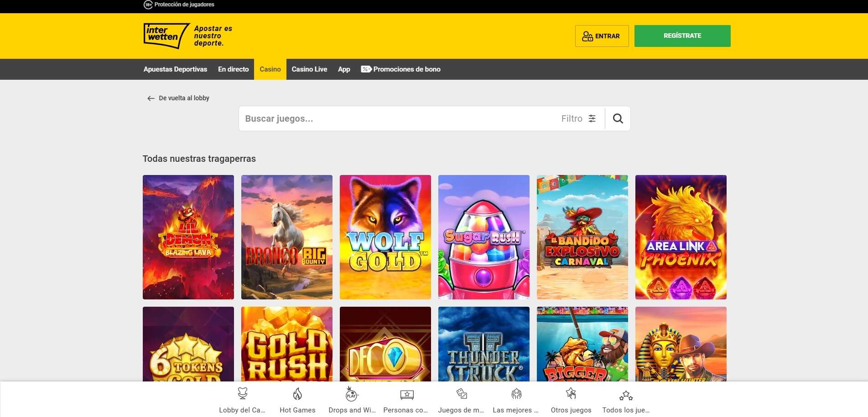Click the Todas nuestras tragaperras heading
The height and width of the screenshot is (417, 868).
pyautogui.click(x=199, y=159)
